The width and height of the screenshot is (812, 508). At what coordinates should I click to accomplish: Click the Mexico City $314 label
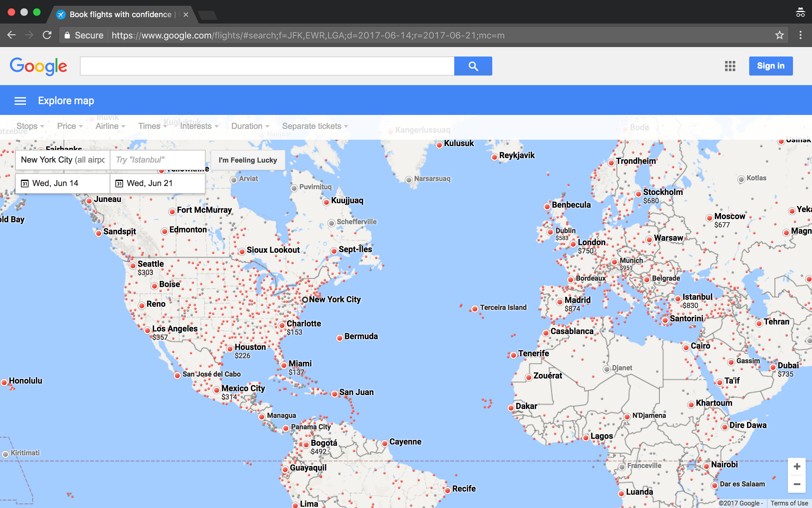(243, 392)
